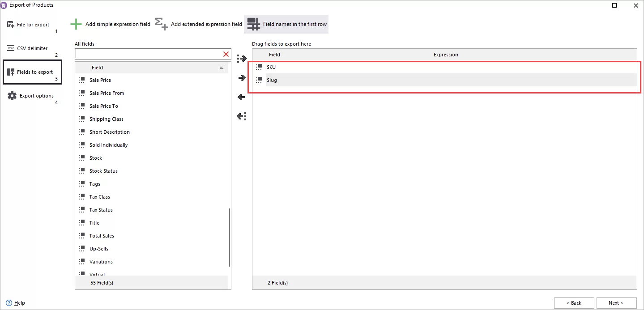The width and height of the screenshot is (644, 310).
Task: Clear the field filter with the red X icon
Action: click(x=226, y=54)
